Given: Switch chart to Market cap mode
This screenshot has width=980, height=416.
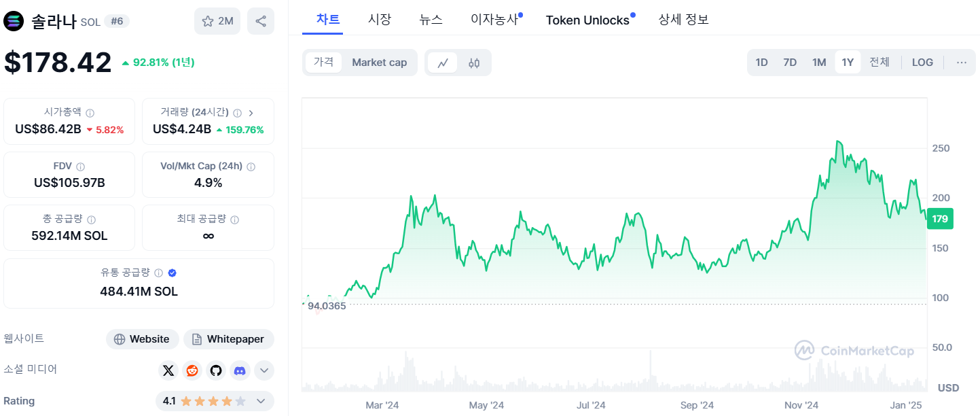Looking at the screenshot, I should [379, 62].
